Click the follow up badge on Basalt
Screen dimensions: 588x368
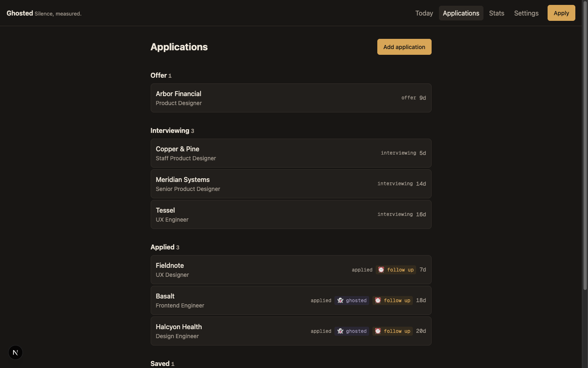pyautogui.click(x=392, y=301)
